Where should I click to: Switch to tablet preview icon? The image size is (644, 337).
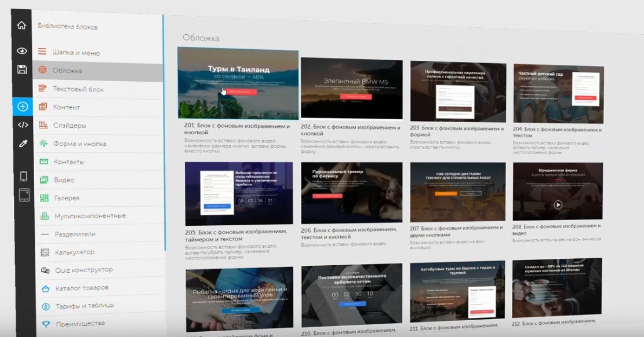(x=24, y=195)
